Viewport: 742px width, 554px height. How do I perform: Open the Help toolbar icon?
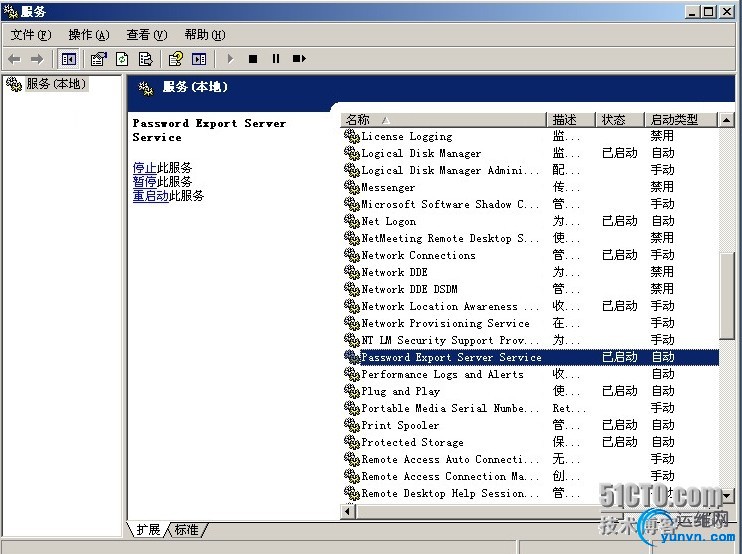click(x=176, y=59)
